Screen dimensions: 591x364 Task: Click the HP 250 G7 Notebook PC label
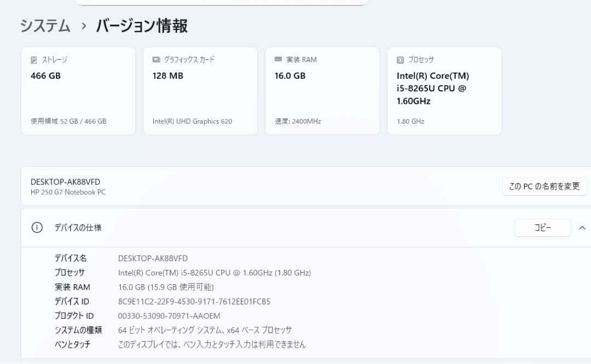[68, 192]
